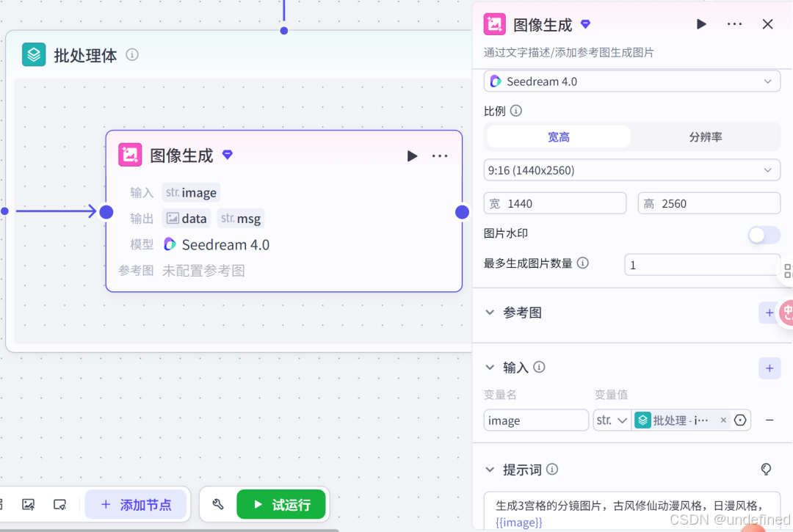Switch to the 宽高 tab

[559, 137]
